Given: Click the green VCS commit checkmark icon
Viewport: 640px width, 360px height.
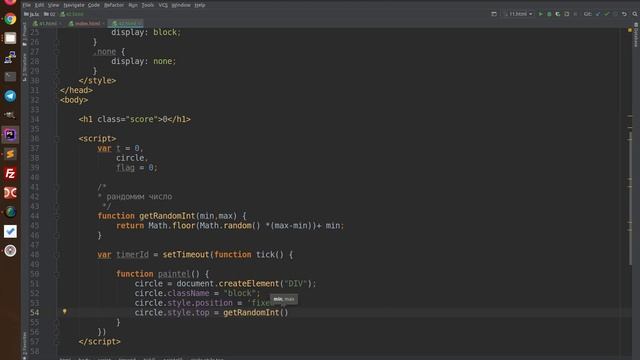Looking at the screenshot, I should point(607,14).
